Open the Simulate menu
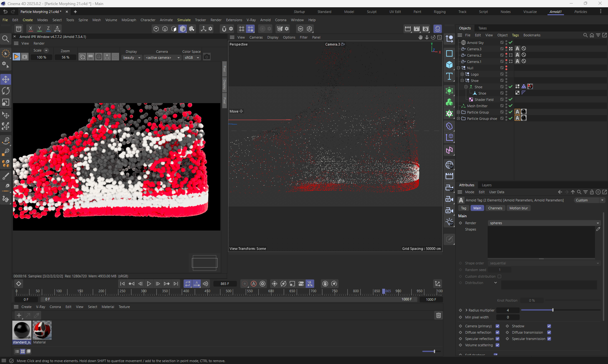 (x=184, y=20)
